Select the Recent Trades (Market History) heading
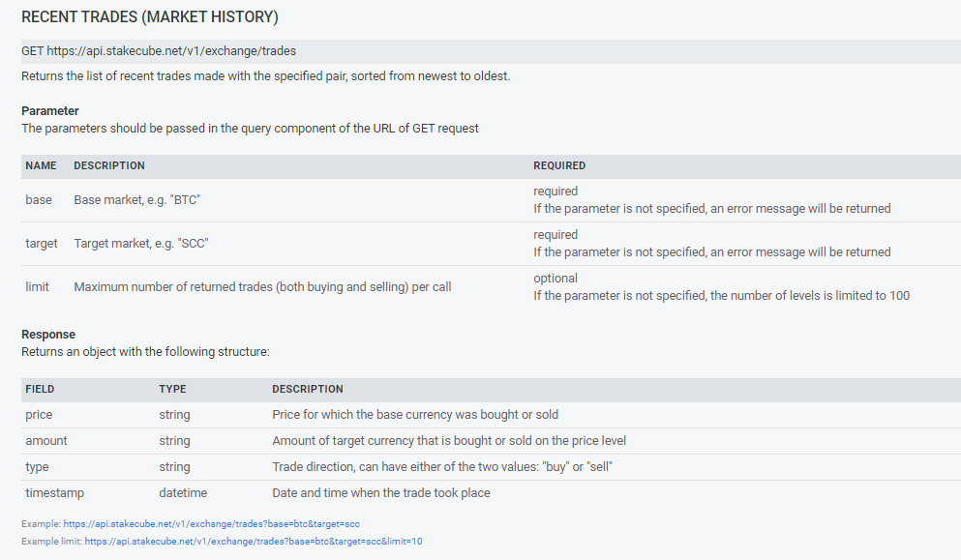The height and width of the screenshot is (560, 961). tap(150, 17)
